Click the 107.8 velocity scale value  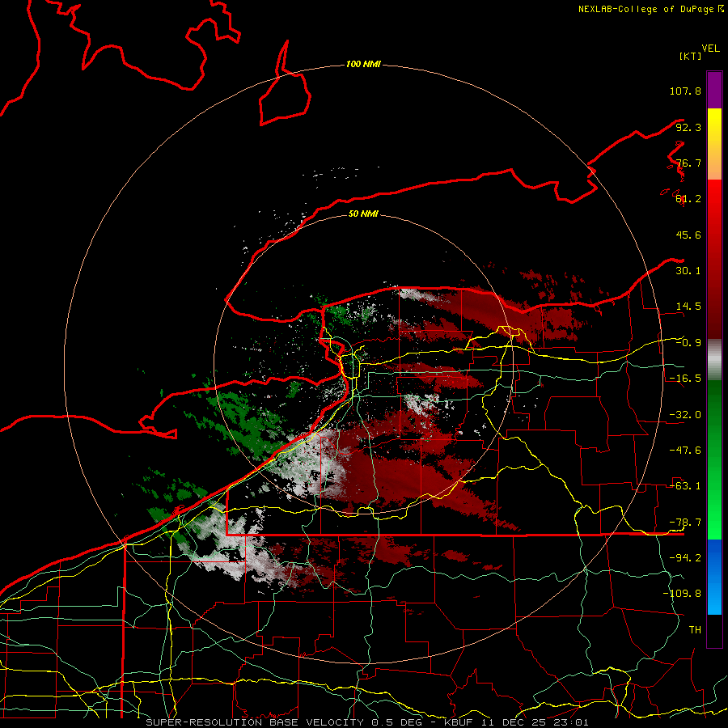(685, 91)
